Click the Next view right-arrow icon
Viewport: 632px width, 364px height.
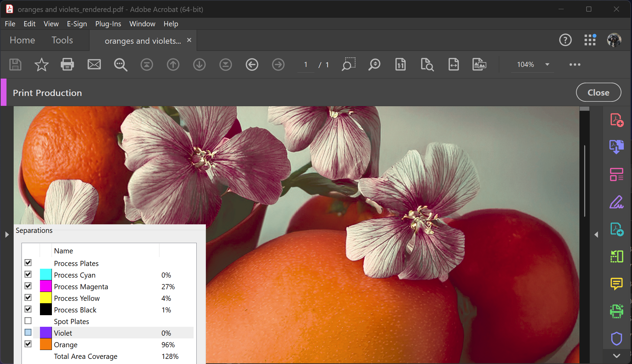click(278, 65)
